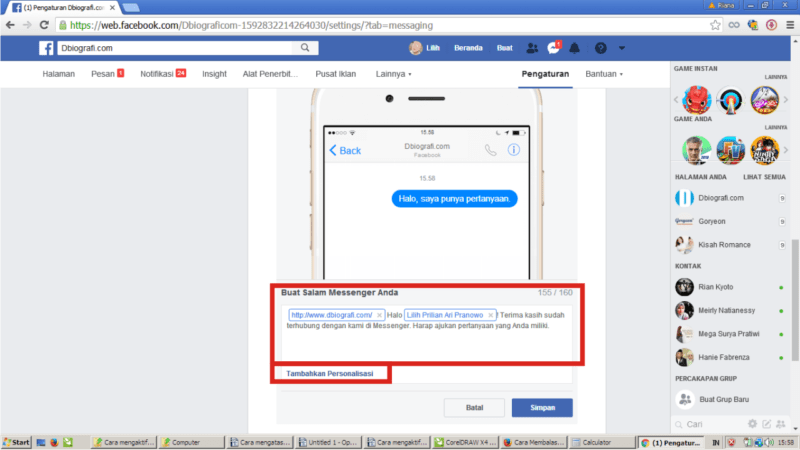Open chat settings gear icon

(x=753, y=424)
